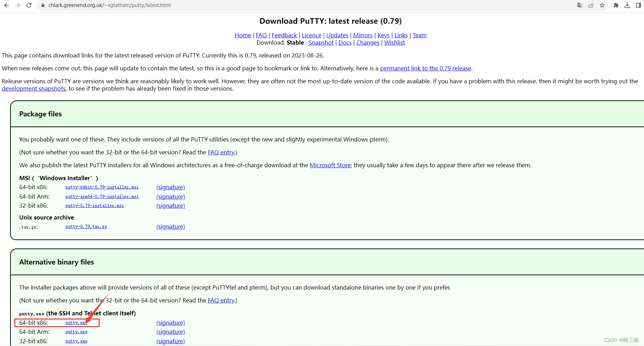Open the Keys navigation link

click(383, 35)
